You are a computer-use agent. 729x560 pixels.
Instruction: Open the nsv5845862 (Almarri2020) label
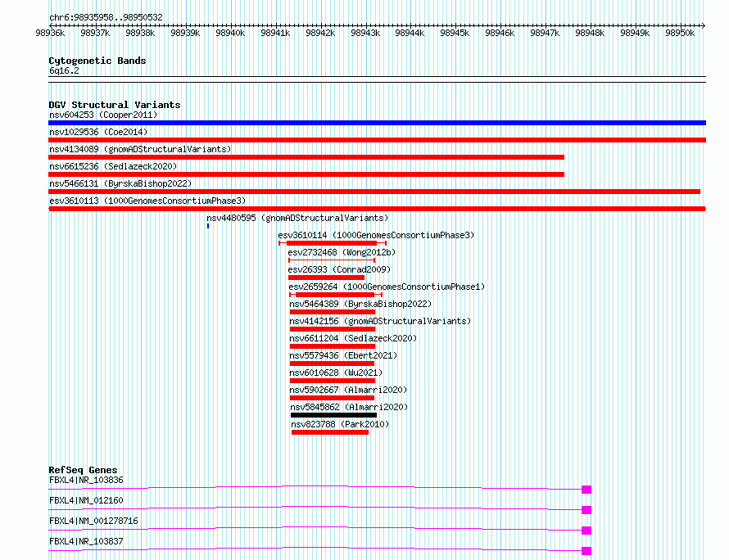point(349,407)
